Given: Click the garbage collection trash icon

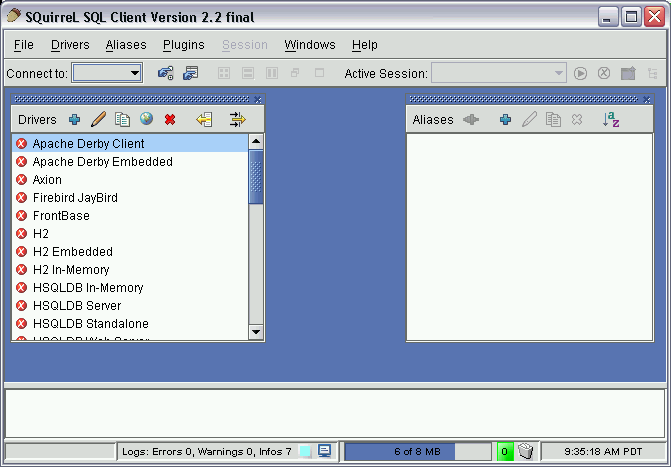Looking at the screenshot, I should (x=526, y=452).
